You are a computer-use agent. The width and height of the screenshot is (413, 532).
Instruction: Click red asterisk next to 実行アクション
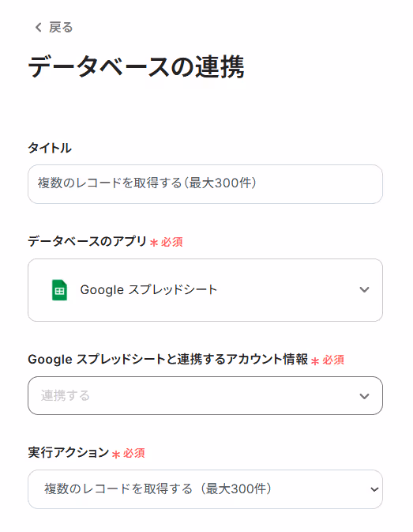(116, 455)
